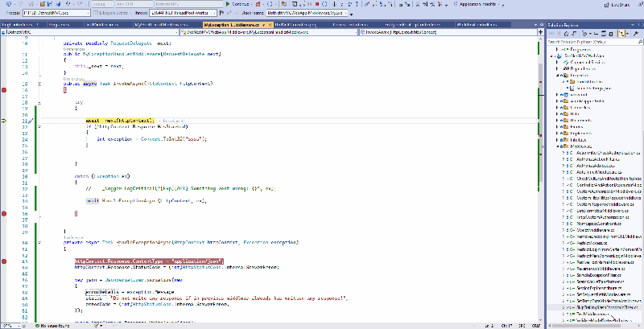
Task: Open the Any CPU platform dropdown
Action: [x=134, y=4]
